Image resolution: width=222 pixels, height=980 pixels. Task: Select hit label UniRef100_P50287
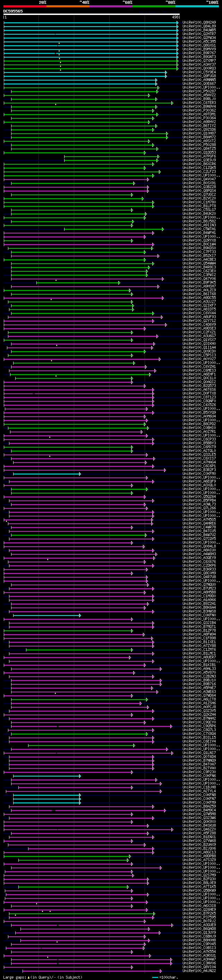(199, 91)
